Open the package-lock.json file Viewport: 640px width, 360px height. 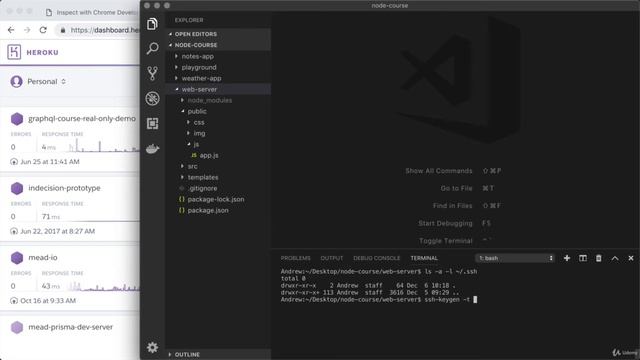pyautogui.click(x=216, y=200)
